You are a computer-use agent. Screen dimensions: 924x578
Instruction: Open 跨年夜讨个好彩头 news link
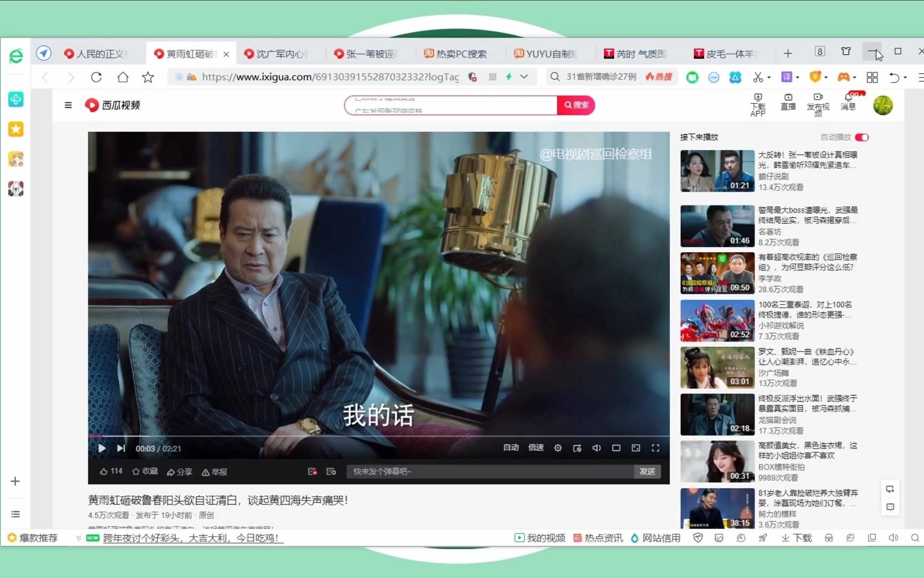click(192, 538)
